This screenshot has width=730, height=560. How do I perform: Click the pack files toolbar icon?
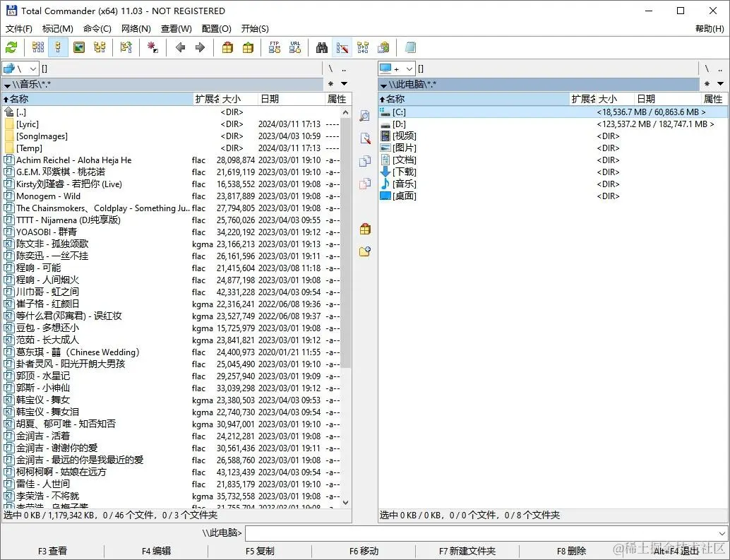pyautogui.click(x=227, y=47)
